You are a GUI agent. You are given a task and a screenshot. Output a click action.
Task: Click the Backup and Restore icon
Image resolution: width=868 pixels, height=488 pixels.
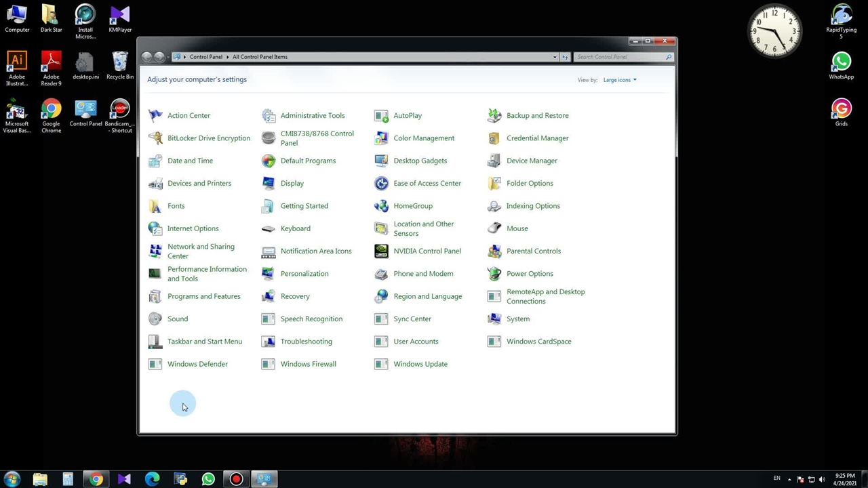click(x=494, y=116)
